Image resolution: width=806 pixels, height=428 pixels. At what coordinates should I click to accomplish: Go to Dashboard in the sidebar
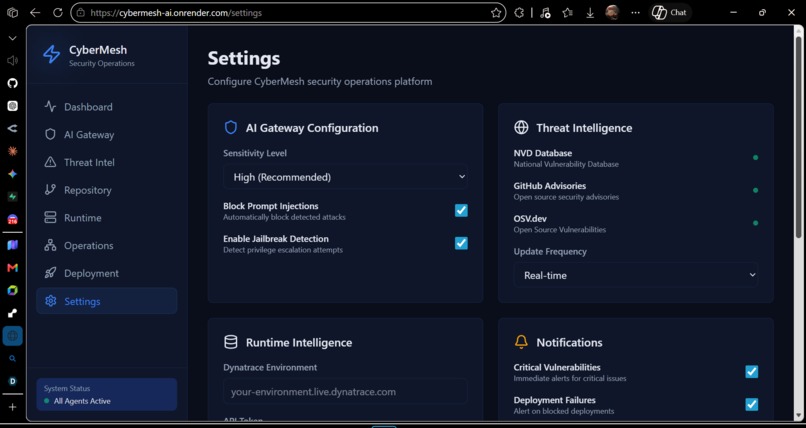pos(107,107)
